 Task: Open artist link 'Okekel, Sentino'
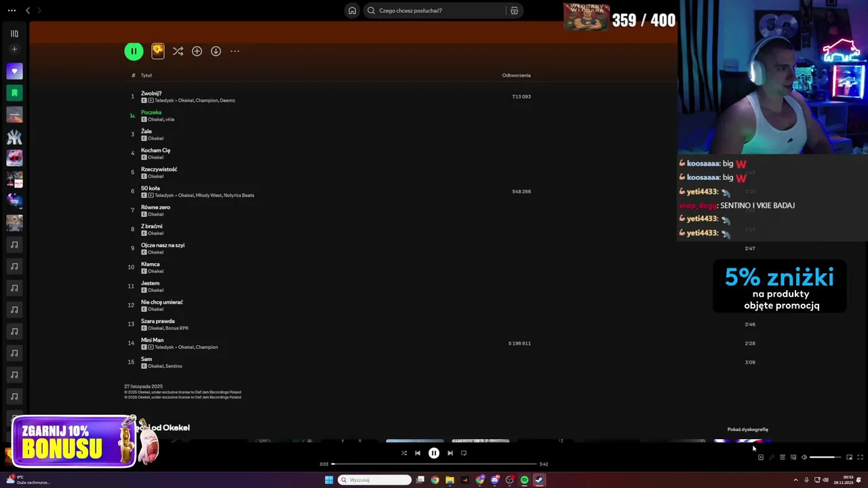(165, 366)
